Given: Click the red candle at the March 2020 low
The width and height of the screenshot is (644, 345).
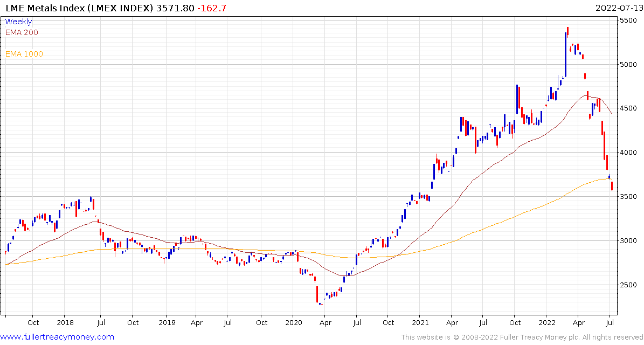Looking at the screenshot, I should pyautogui.click(x=317, y=295).
